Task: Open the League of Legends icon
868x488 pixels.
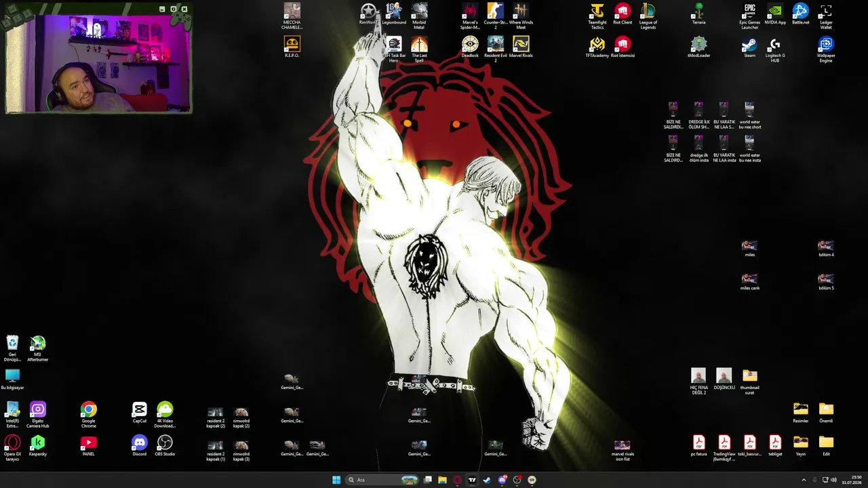Action: click(x=648, y=16)
